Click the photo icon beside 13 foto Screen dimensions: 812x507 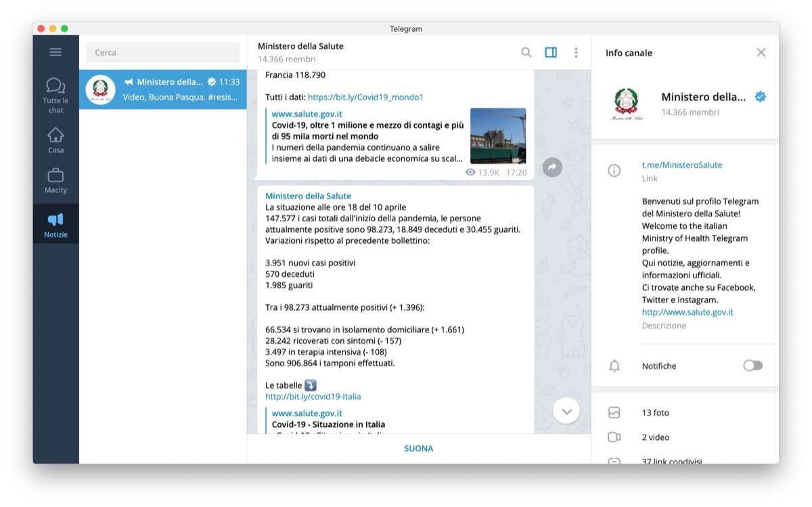[x=614, y=412]
